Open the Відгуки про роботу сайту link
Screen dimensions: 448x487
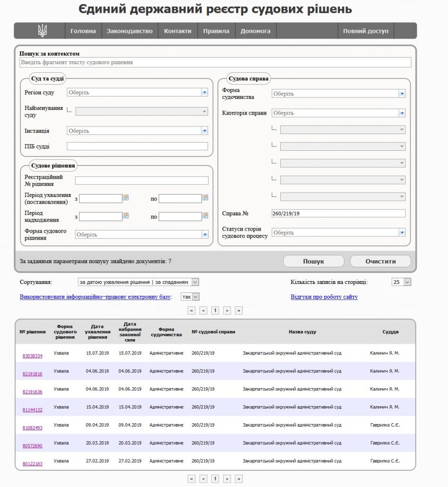tap(324, 297)
